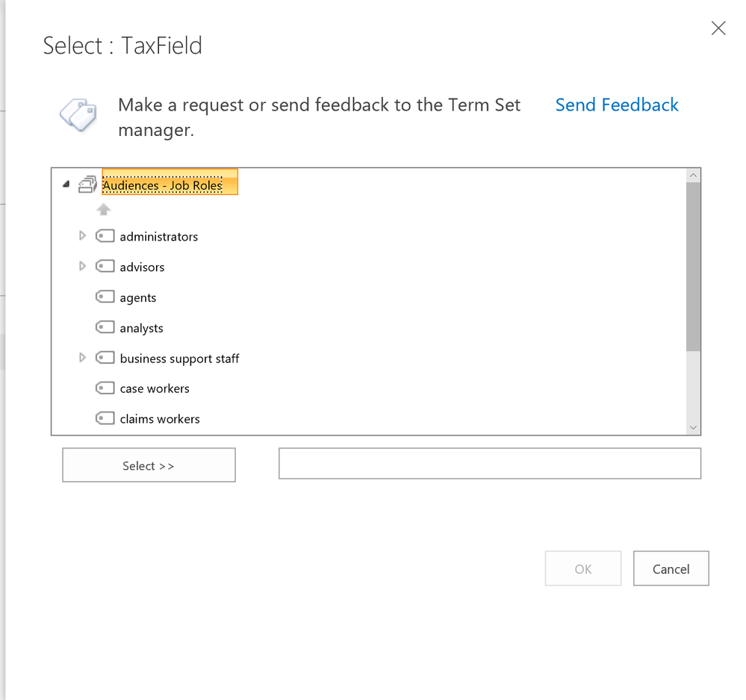Click the tag icon beside case workers
Screen dimensions: 746x700
[x=105, y=388]
